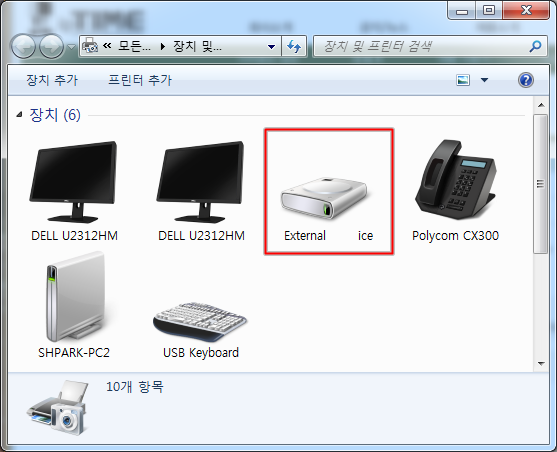This screenshot has height=452, width=557.
Task: Open the view options dropdown arrow
Action: tap(484, 80)
